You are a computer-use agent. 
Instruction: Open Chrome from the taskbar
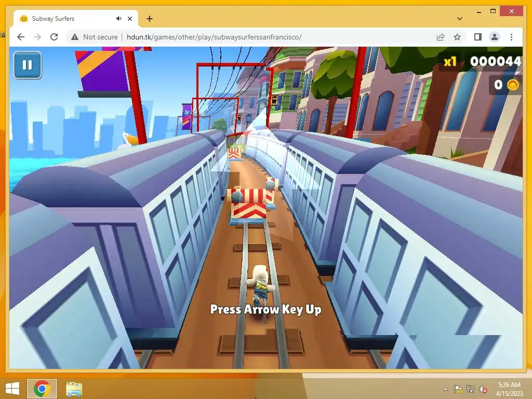coord(42,389)
